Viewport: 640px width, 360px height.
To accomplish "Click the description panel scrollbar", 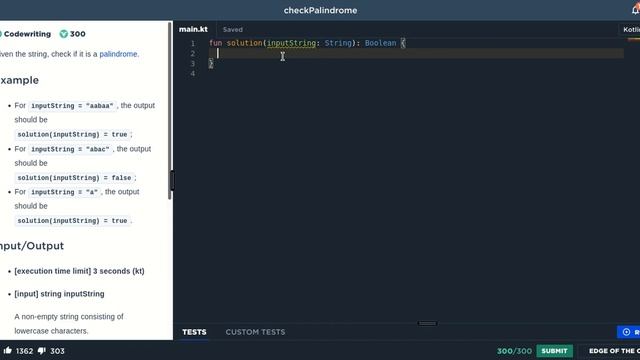I will (170, 110).
